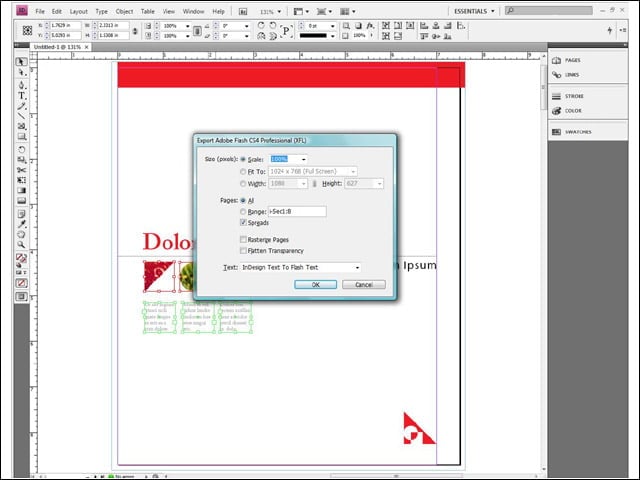Select the Direct Selection tool
This screenshot has height=480, width=640.
click(21, 73)
